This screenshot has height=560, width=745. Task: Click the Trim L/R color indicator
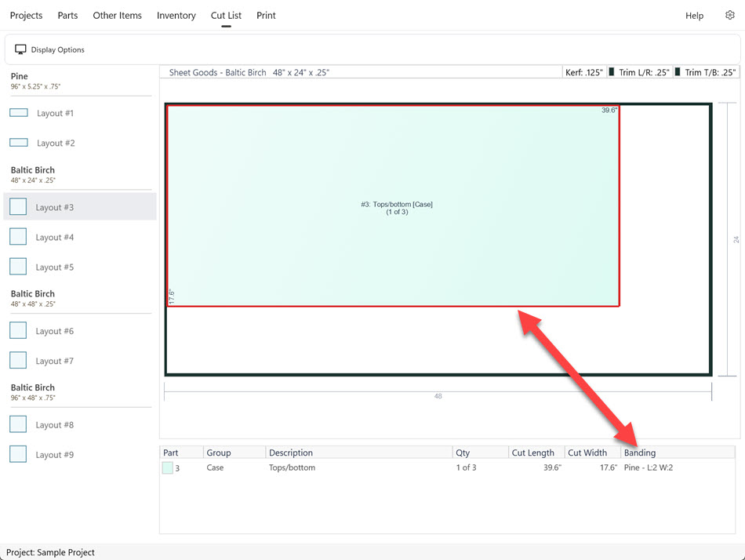(612, 72)
